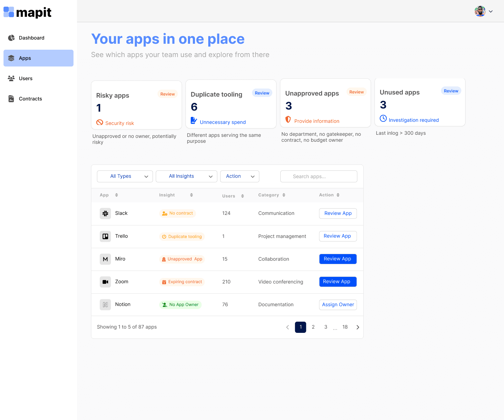
Task: Click Review on Unused apps card
Action: 451,91
